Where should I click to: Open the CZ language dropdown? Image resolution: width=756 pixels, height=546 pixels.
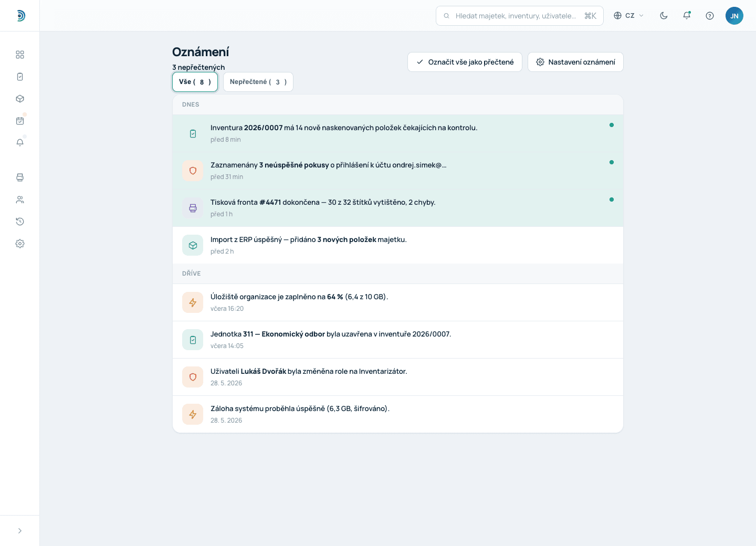[x=629, y=16]
